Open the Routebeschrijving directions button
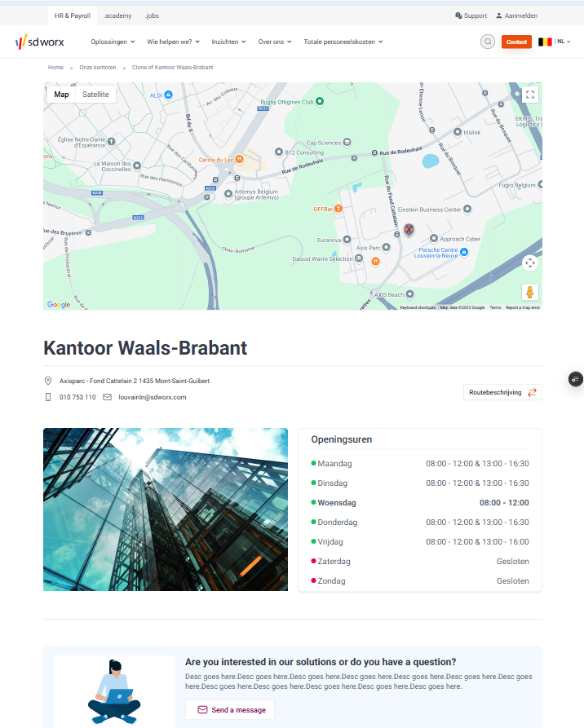This screenshot has height=728, width=584. [x=502, y=392]
